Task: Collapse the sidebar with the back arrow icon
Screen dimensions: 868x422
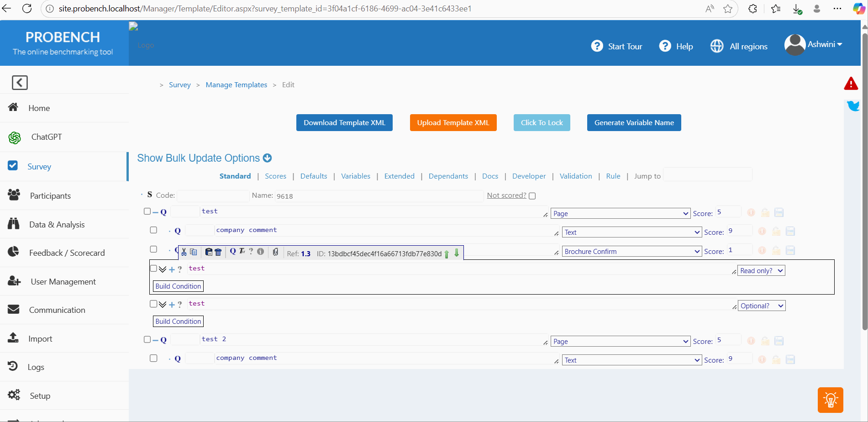Action: pos(20,83)
